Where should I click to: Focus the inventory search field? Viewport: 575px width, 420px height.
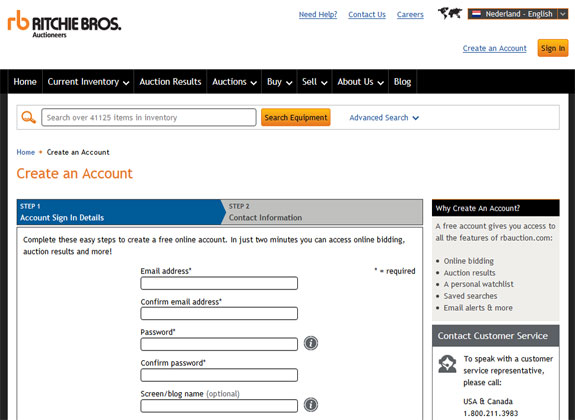[149, 117]
